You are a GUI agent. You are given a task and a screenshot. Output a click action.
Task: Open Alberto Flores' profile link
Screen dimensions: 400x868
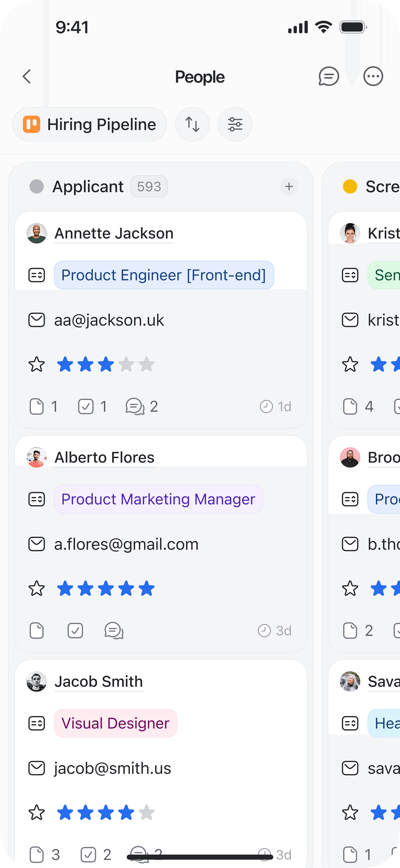(104, 457)
